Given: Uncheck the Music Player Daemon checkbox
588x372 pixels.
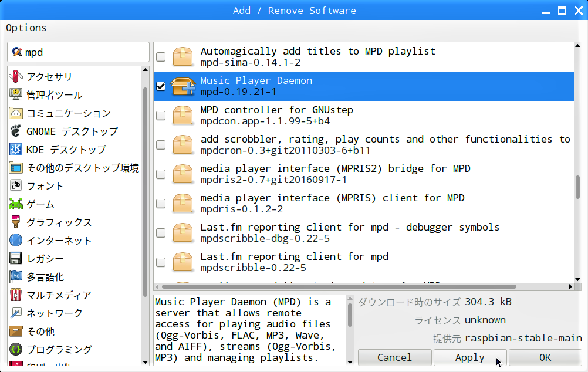Looking at the screenshot, I should click(161, 86).
